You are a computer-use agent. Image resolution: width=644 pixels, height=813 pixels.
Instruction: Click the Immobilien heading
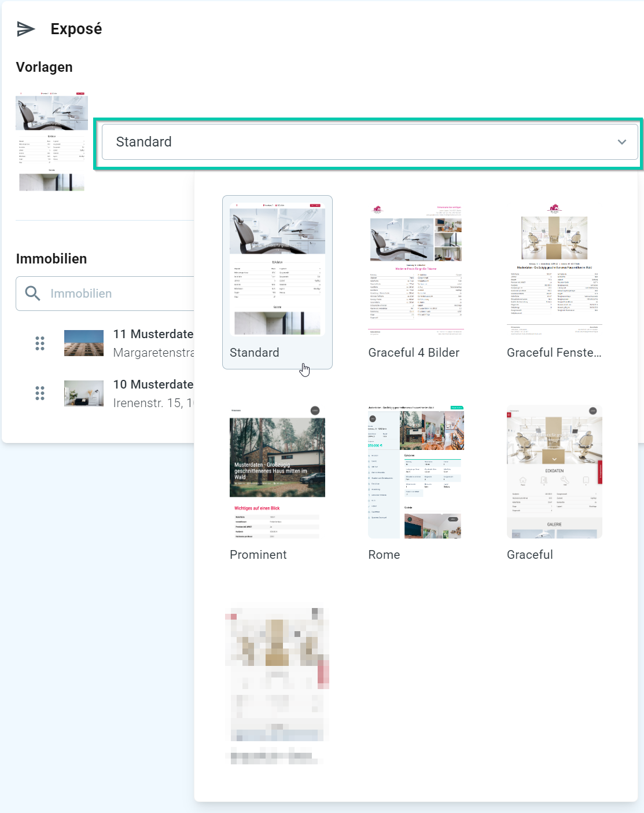(x=51, y=259)
